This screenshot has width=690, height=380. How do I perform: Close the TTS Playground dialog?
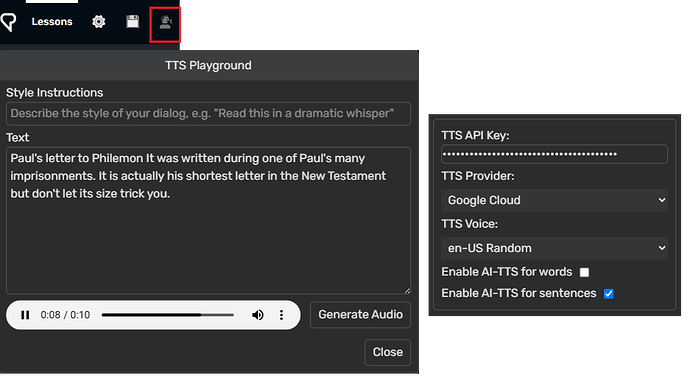(x=388, y=352)
